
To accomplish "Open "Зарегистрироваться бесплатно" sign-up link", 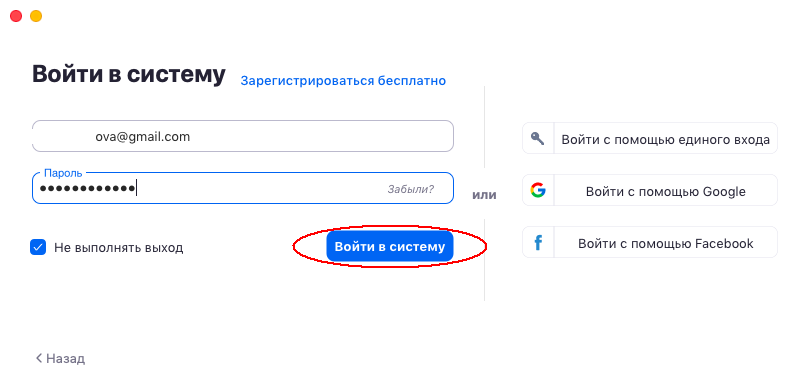I will tap(343, 81).
